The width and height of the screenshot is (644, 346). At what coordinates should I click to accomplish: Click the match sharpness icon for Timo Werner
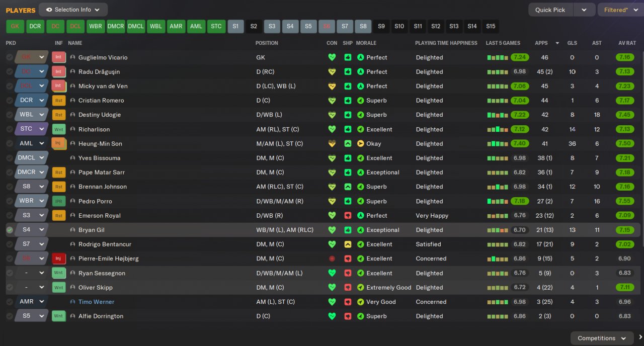point(348,302)
